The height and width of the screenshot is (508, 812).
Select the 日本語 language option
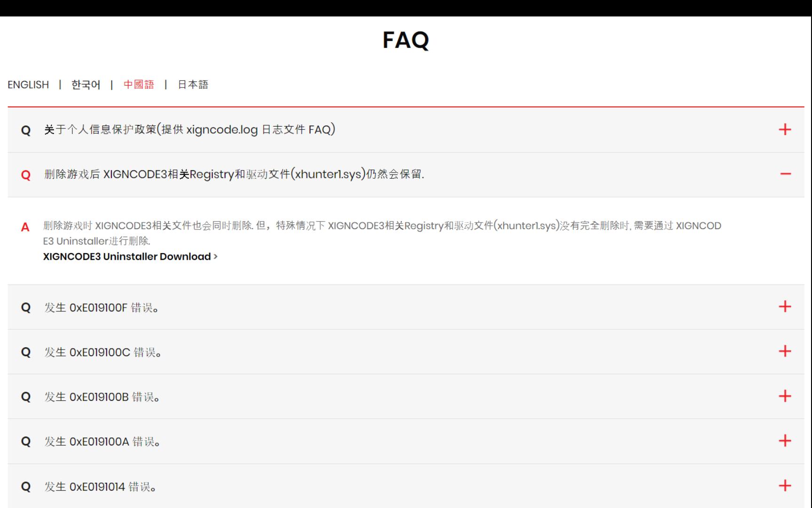(194, 85)
